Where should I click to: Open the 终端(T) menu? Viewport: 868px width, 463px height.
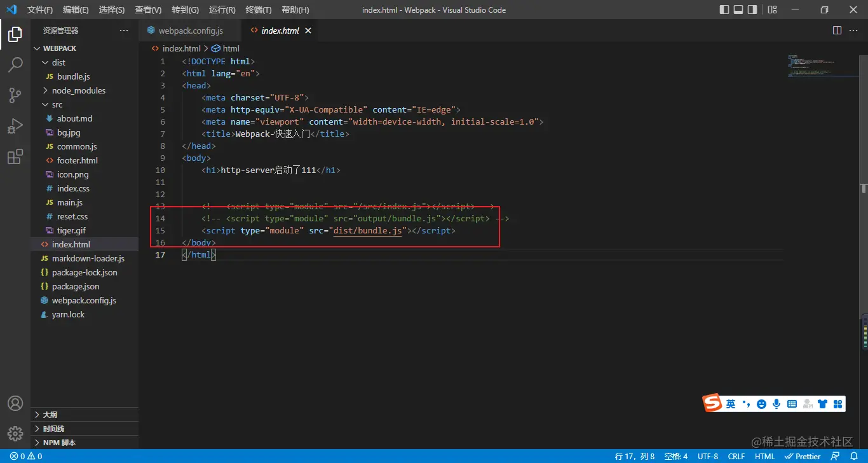pyautogui.click(x=259, y=10)
